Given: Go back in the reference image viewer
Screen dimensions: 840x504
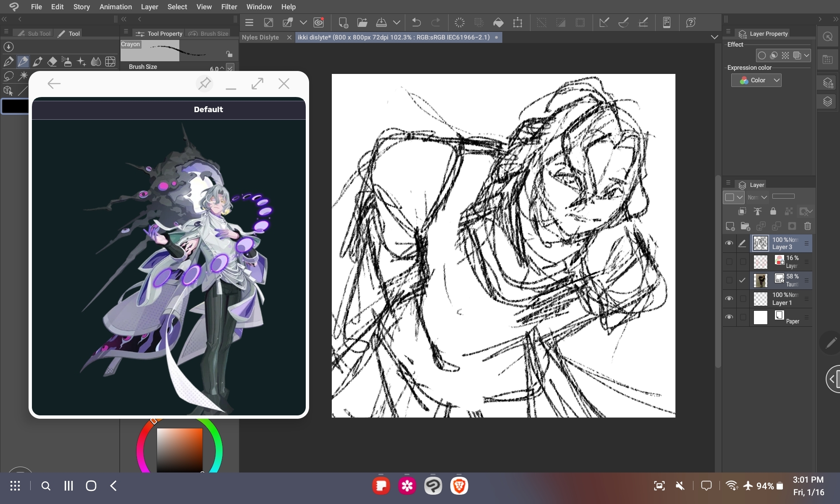Looking at the screenshot, I should [54, 84].
